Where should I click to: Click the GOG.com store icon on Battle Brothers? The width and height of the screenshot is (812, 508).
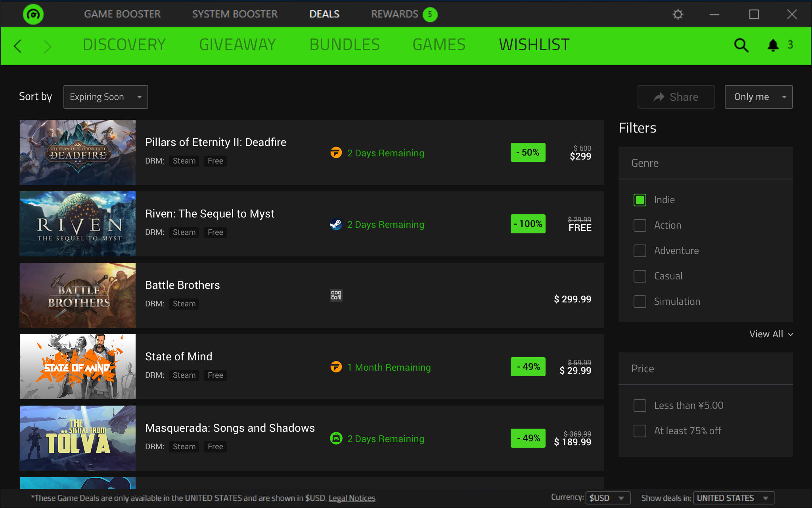click(336, 295)
